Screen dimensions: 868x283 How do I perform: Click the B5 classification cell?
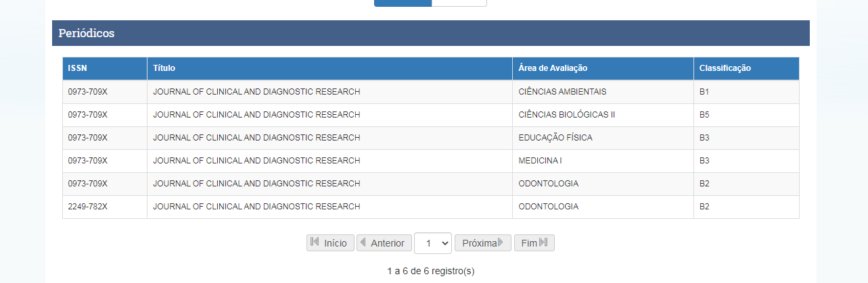(x=746, y=115)
